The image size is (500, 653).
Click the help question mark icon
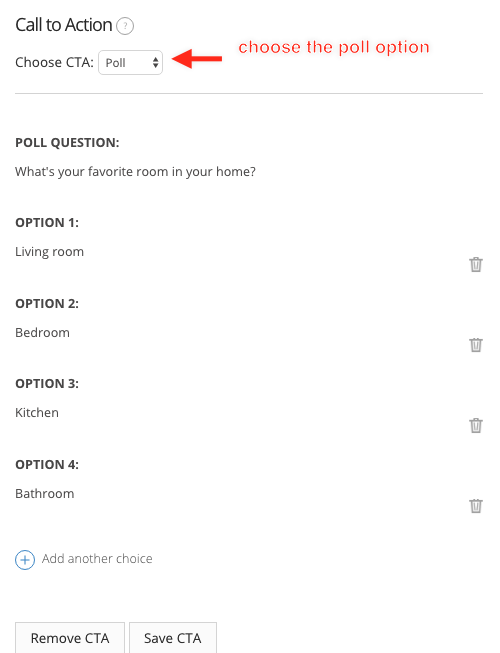point(125,26)
